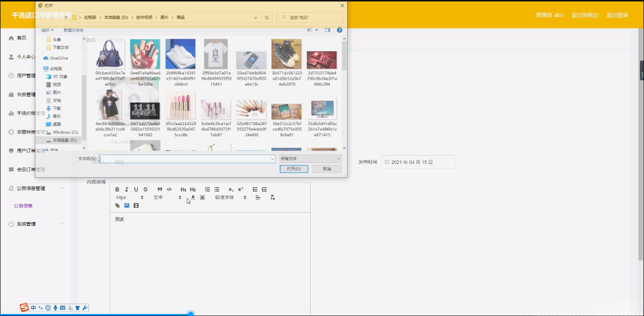Apply italic formatting in the content editor

click(127, 190)
